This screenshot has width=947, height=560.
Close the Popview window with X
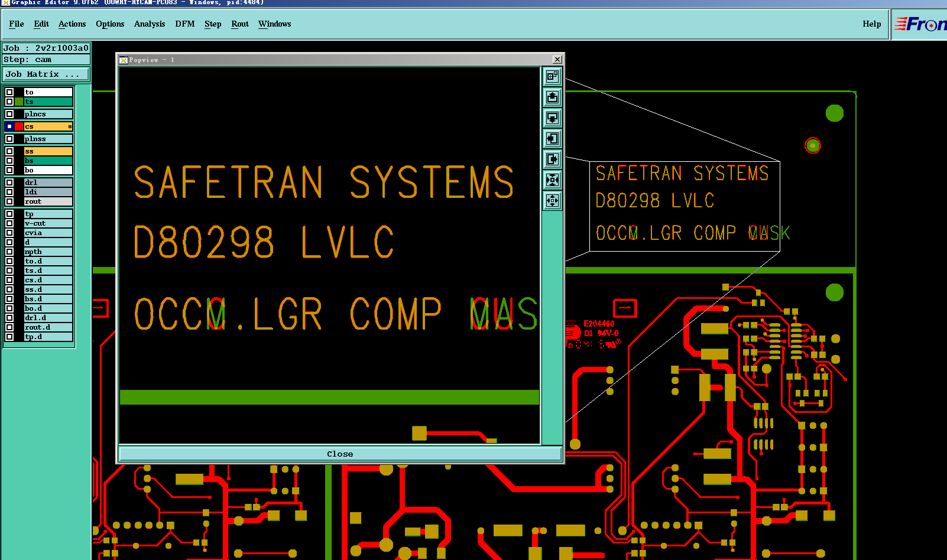click(557, 60)
